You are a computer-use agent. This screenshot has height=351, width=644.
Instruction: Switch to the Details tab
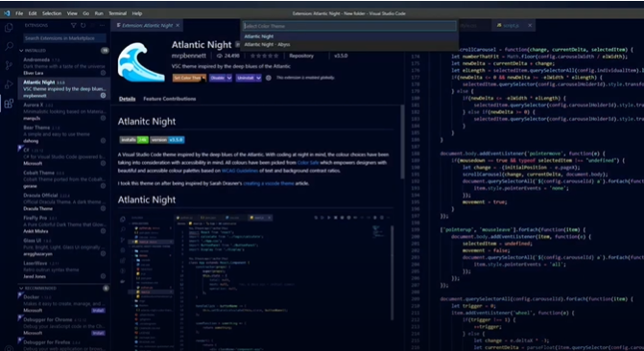tap(127, 99)
